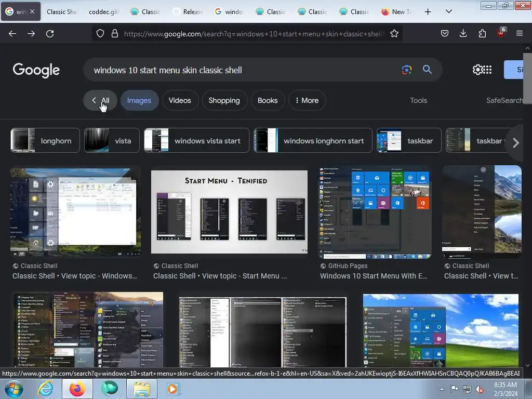Image resolution: width=532 pixels, height=399 pixels.
Task: Switch to the New Tab tab
Action: [x=396, y=12]
